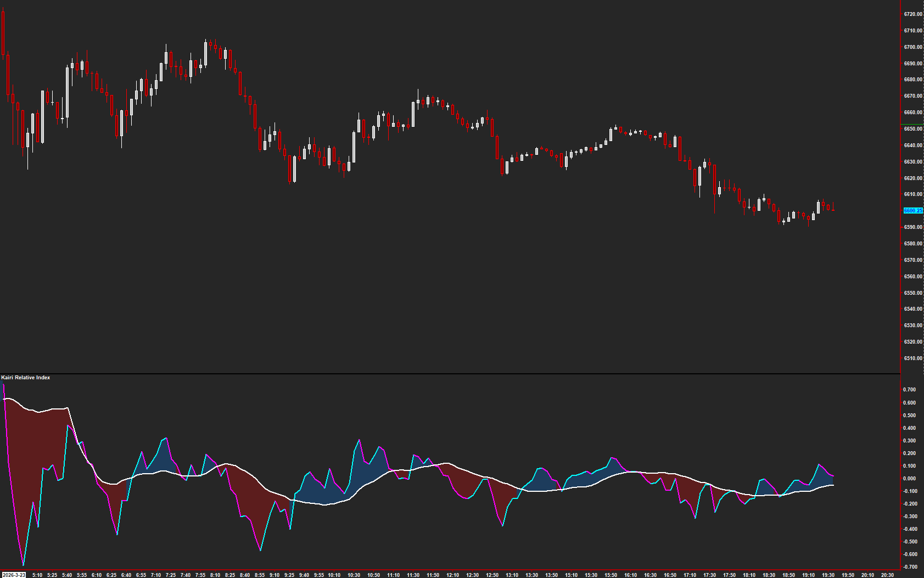Image resolution: width=924 pixels, height=578 pixels.
Task: Click the 12:10 time axis label
Action: click(x=452, y=575)
